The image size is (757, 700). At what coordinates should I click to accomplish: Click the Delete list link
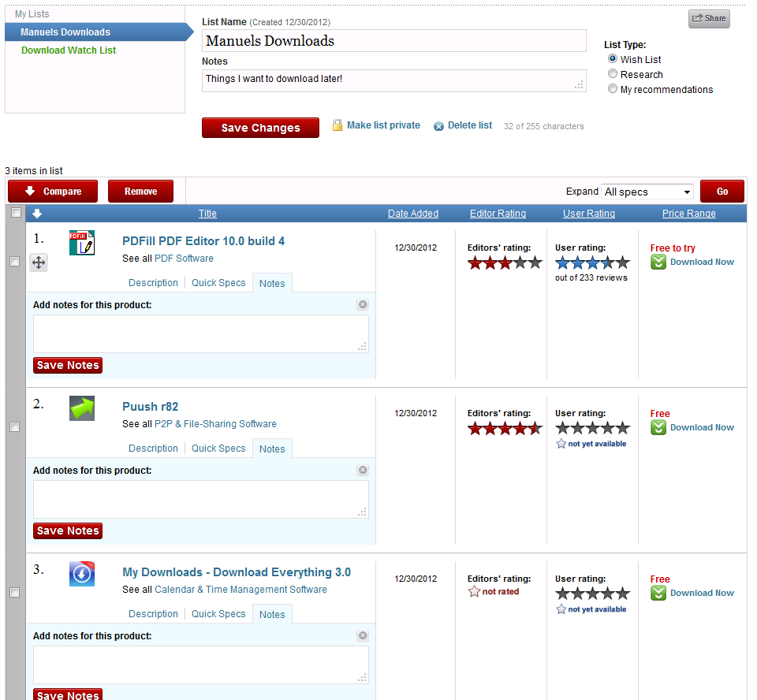pyautogui.click(x=470, y=125)
